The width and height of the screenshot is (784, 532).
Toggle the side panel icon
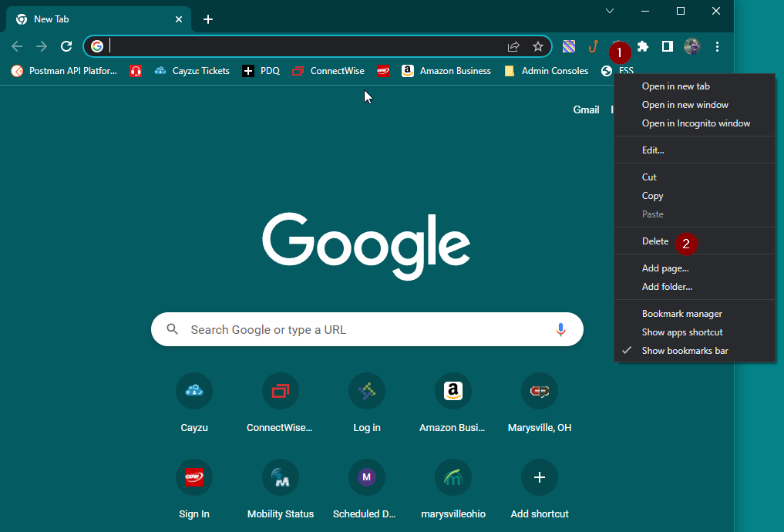pos(668,46)
